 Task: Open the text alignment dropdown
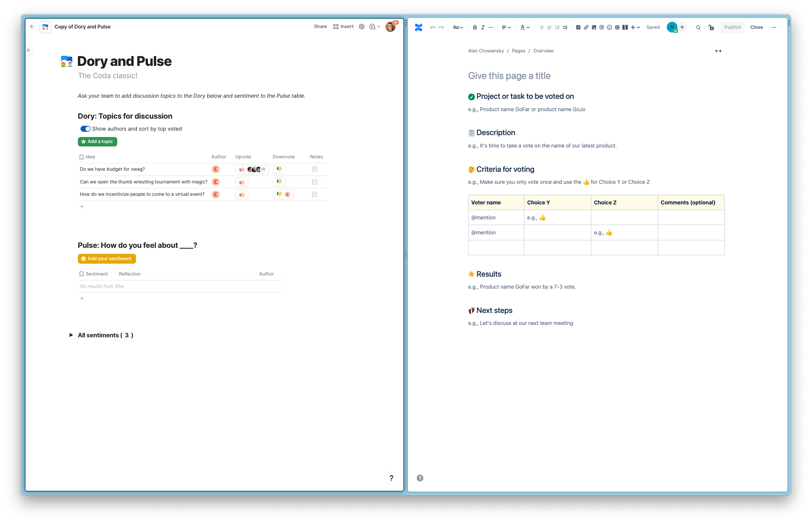[506, 27]
